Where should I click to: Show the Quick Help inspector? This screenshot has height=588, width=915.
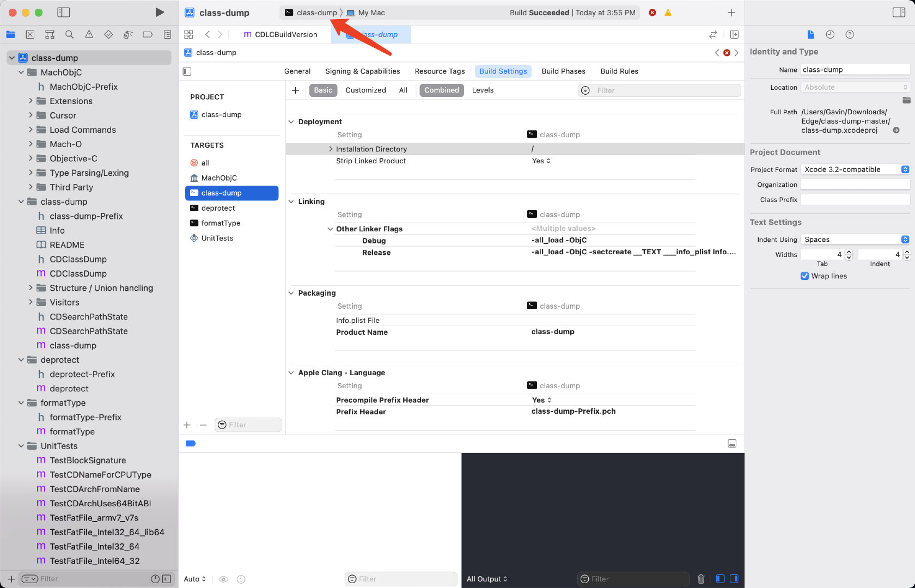pyautogui.click(x=850, y=34)
